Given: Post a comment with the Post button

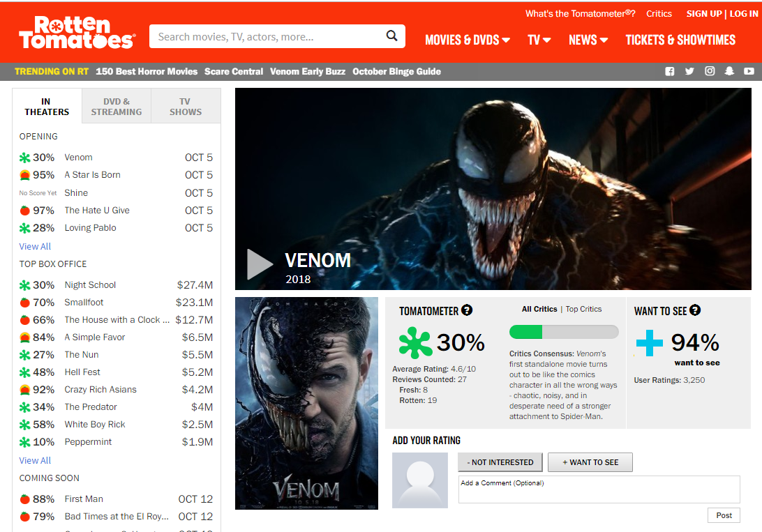Looking at the screenshot, I should [724, 515].
